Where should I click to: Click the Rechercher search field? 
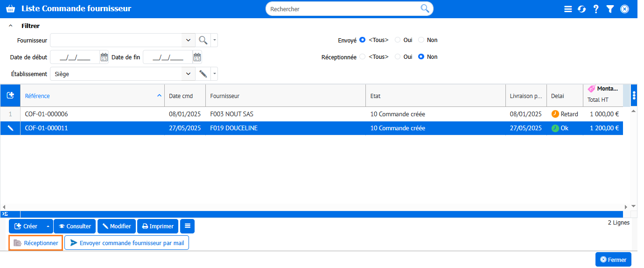click(x=344, y=9)
